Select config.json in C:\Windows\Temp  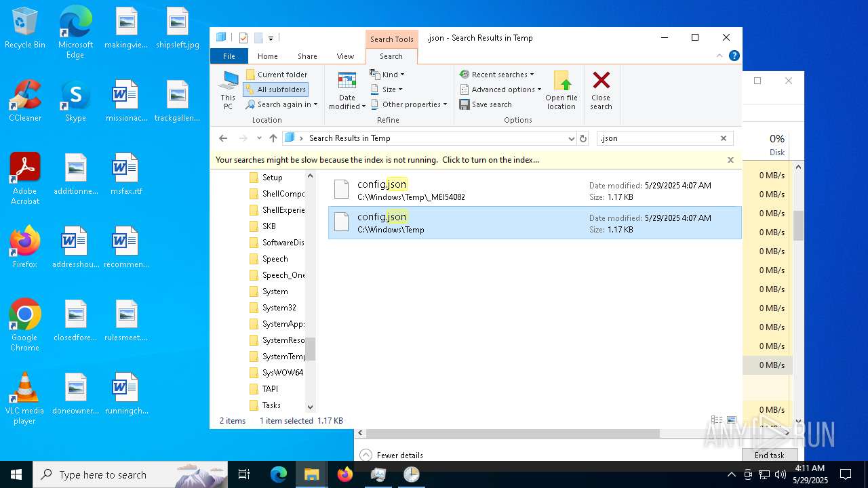click(x=534, y=222)
